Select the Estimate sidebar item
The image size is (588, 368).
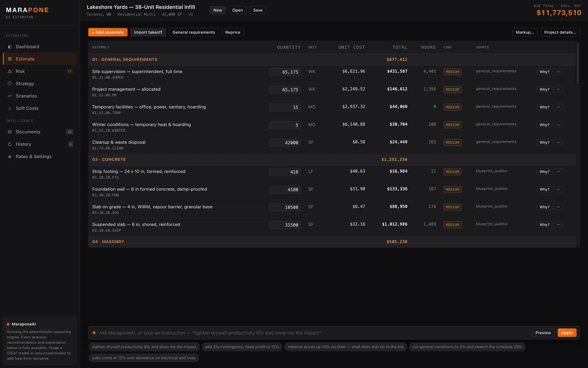(40, 59)
